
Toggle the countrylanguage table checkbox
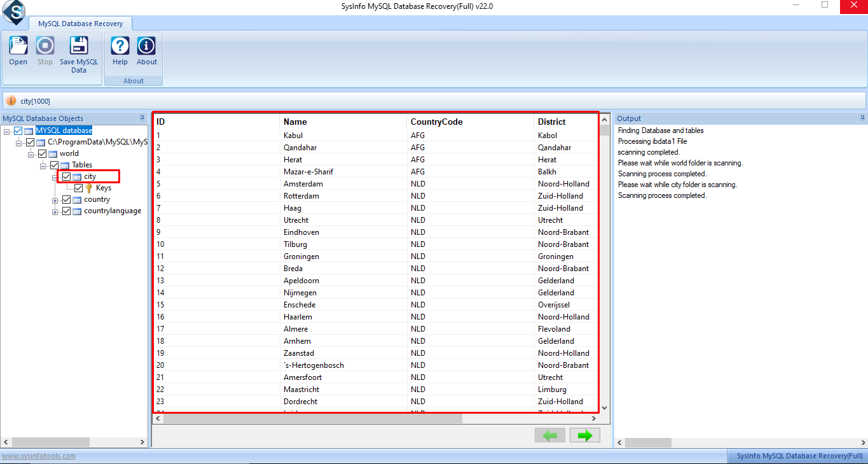click(x=67, y=211)
